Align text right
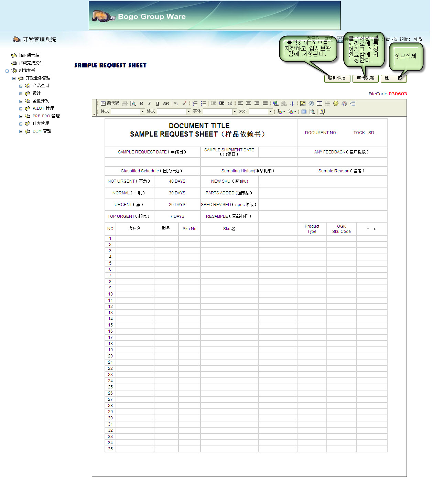This screenshot has height=504, width=433. (257, 104)
